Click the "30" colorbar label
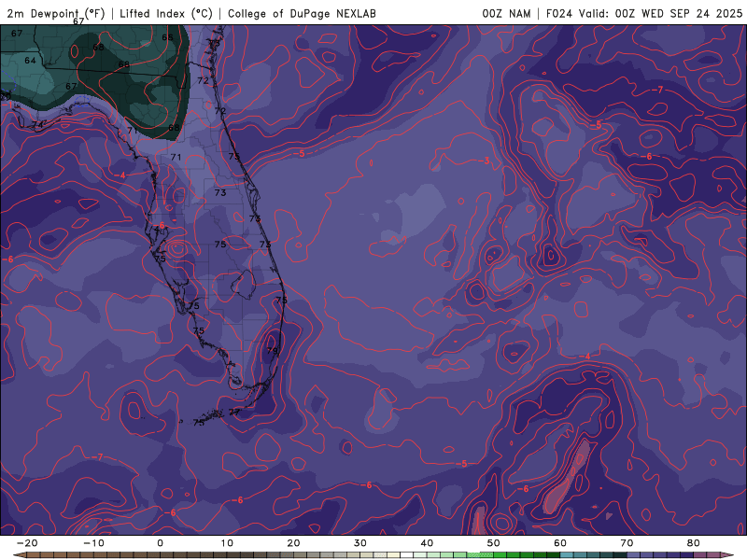Viewport: 747px width, 560px height. 360,543
